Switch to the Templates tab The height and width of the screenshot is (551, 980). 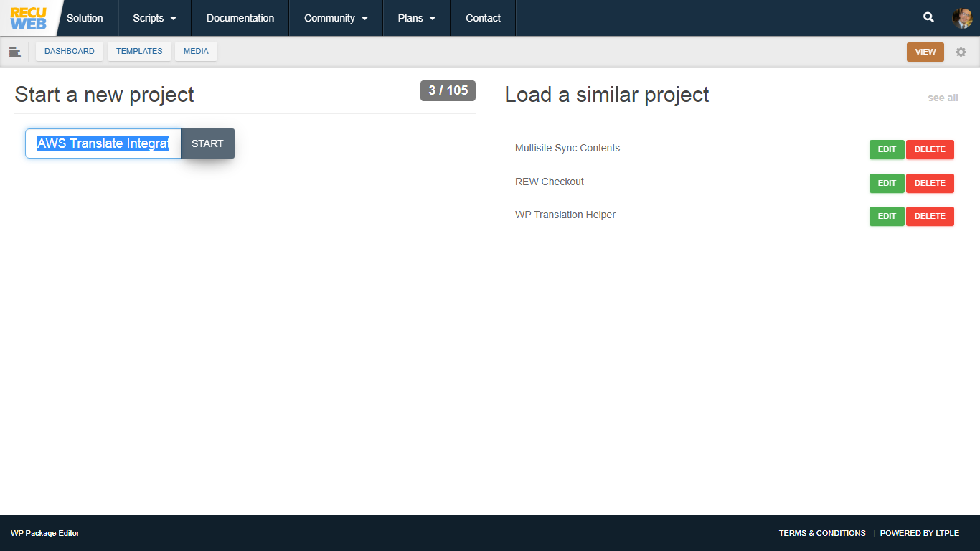139,52
